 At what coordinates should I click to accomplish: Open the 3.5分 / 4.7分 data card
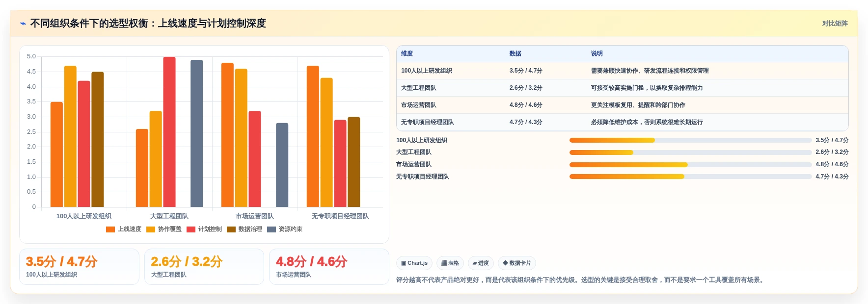point(79,267)
